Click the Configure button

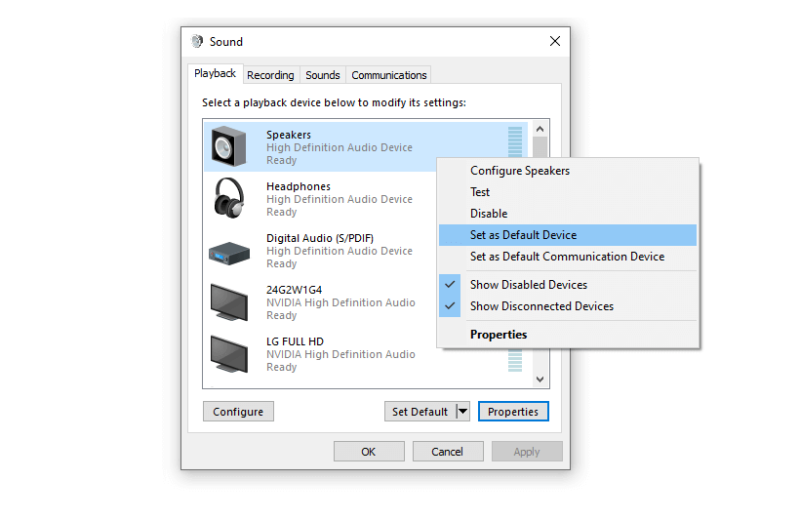pos(238,411)
